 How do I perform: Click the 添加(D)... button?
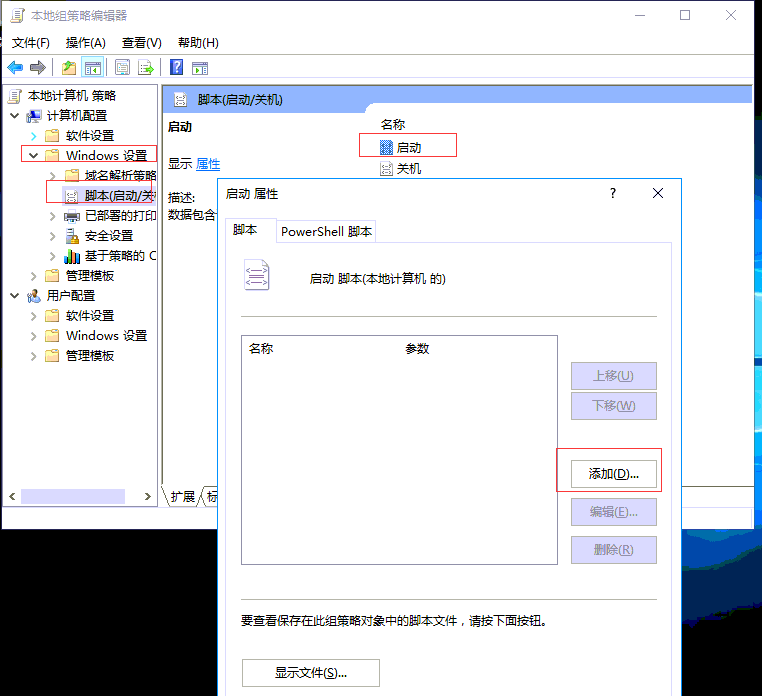click(613, 474)
